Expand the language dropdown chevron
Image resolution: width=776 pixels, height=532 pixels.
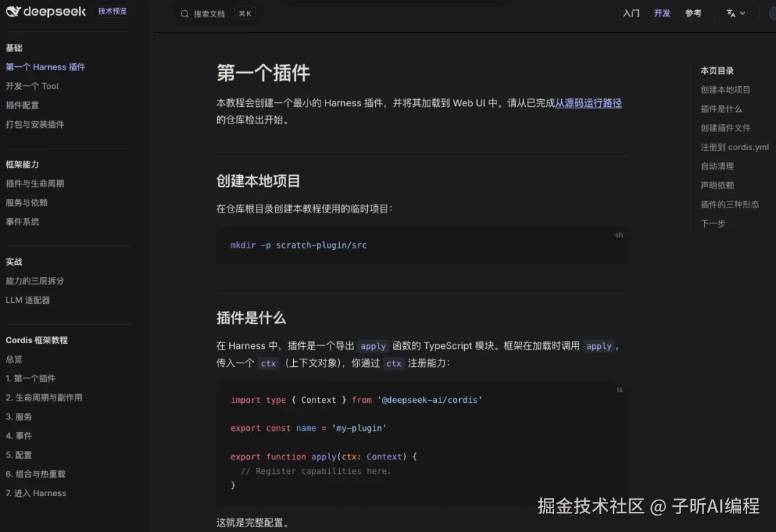coord(742,14)
